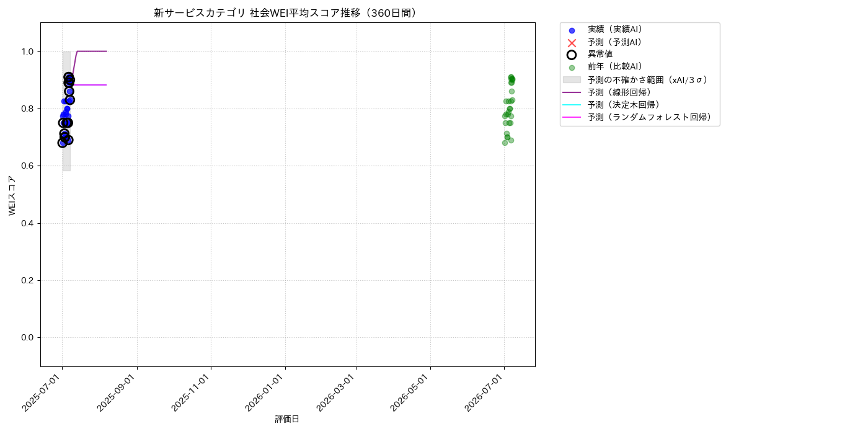This screenshot has width=868, height=434.
Task: Click the cyan line sample in legend
Action: click(572, 105)
